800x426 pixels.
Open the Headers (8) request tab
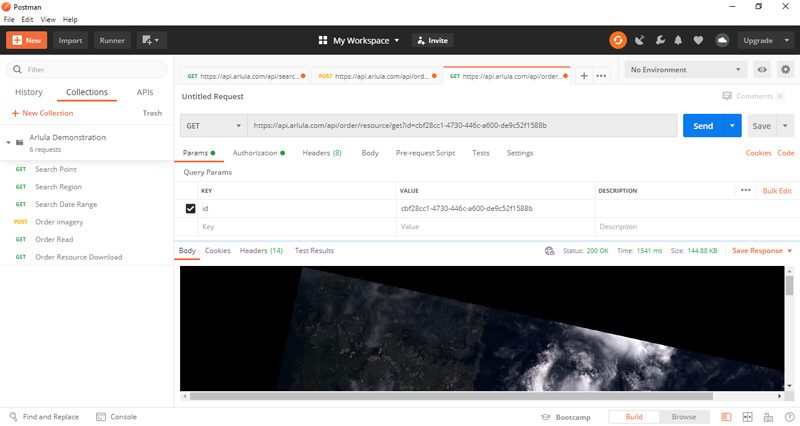click(322, 153)
